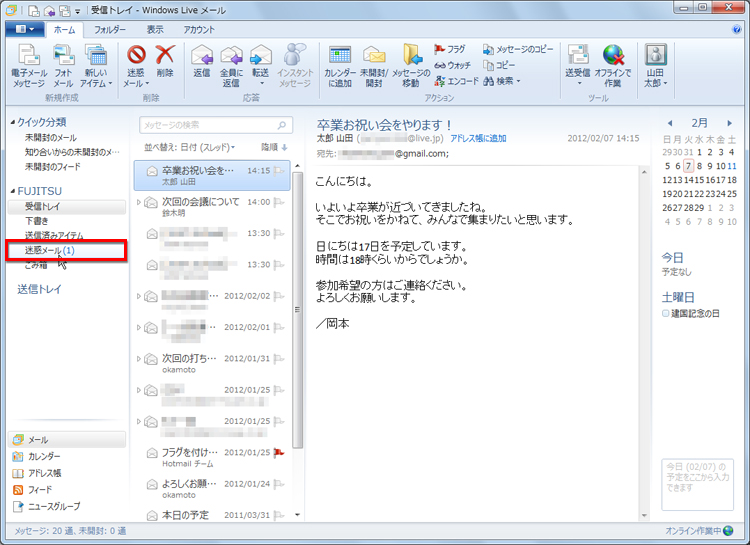The width and height of the screenshot is (750, 545).
Task: Open フィード view
Action: (x=33, y=490)
